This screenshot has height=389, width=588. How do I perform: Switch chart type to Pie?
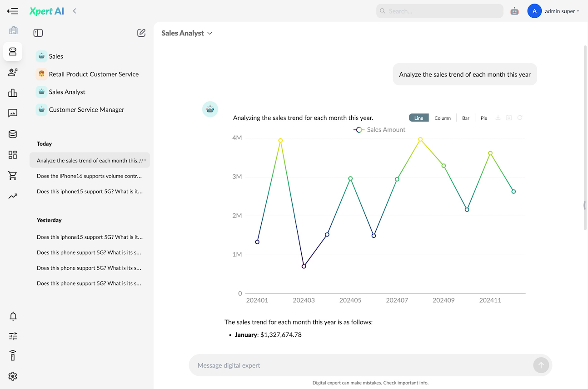pos(484,118)
